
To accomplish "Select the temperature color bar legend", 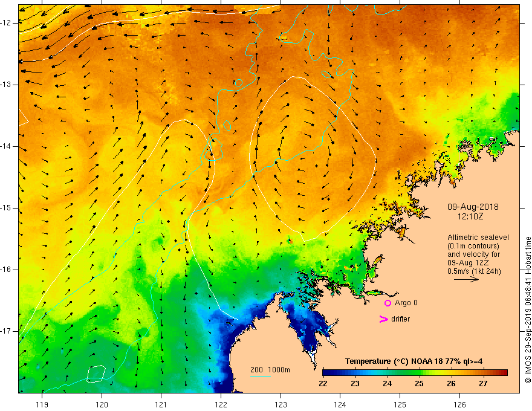I will pos(415,373).
